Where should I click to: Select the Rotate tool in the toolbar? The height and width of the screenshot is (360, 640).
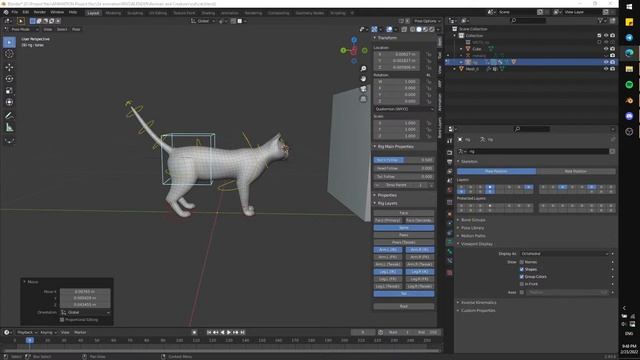click(9, 79)
